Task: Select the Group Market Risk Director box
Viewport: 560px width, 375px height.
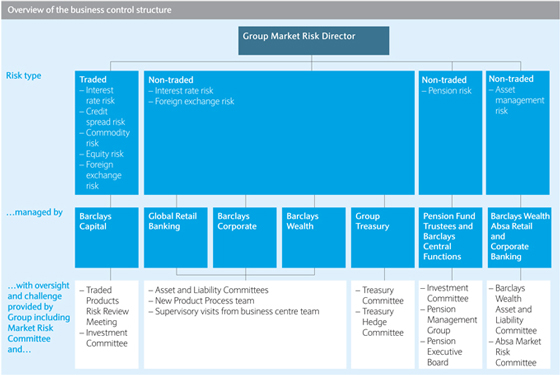Action: click(x=314, y=40)
